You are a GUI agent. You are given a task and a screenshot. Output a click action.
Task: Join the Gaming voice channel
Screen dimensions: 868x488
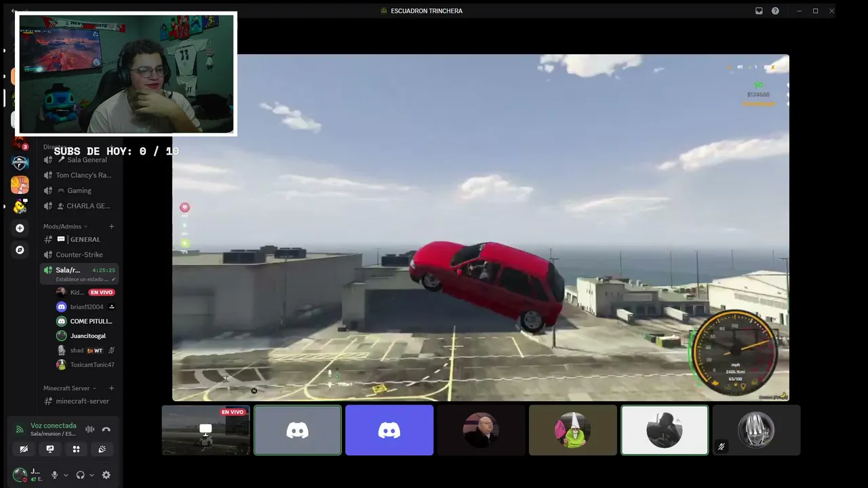pyautogui.click(x=79, y=190)
